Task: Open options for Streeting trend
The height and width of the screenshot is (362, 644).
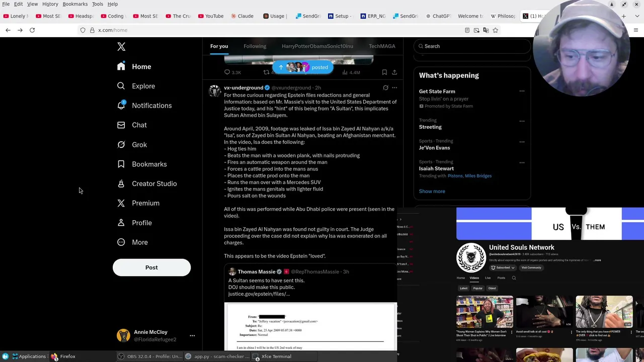Action: coord(522,121)
